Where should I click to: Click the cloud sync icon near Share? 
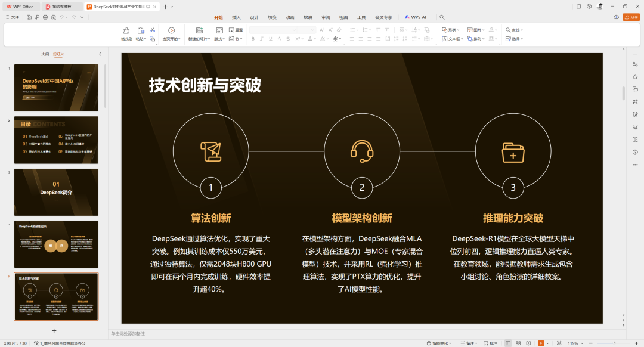616,17
